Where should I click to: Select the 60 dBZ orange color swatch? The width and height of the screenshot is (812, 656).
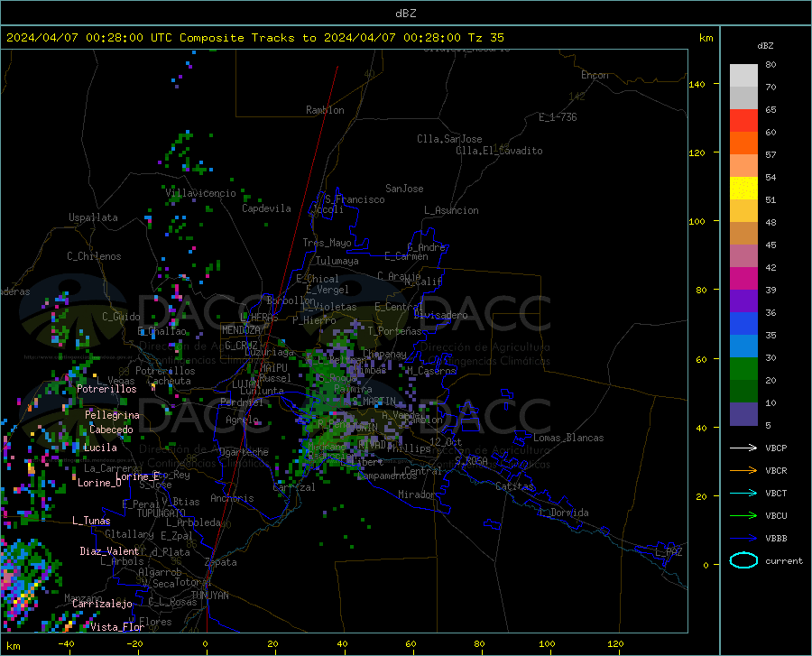pyautogui.click(x=743, y=143)
